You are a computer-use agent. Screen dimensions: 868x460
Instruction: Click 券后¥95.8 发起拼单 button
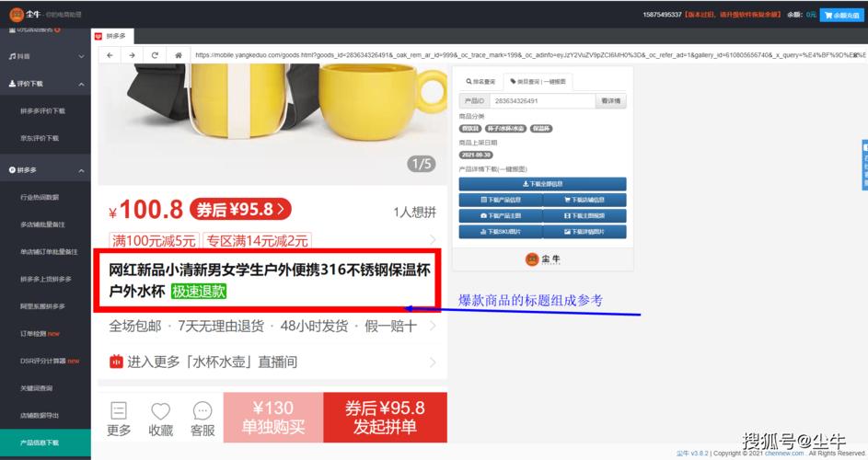pos(386,418)
